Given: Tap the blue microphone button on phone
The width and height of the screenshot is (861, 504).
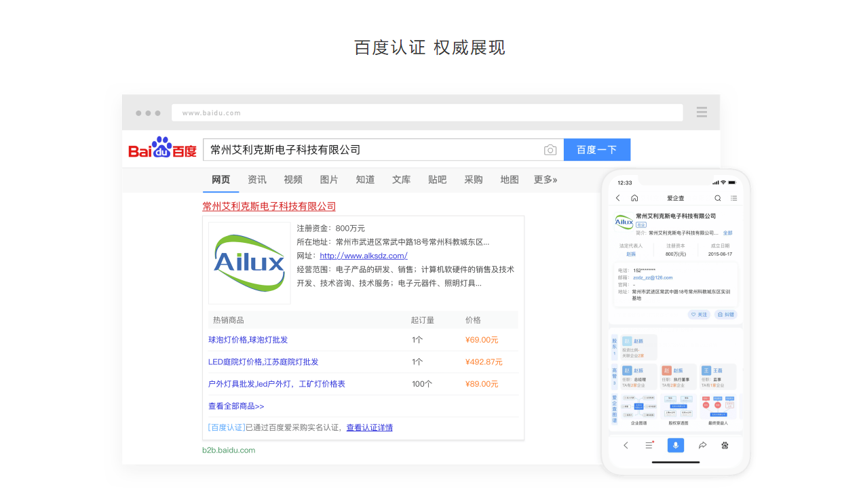Looking at the screenshot, I should tap(675, 445).
